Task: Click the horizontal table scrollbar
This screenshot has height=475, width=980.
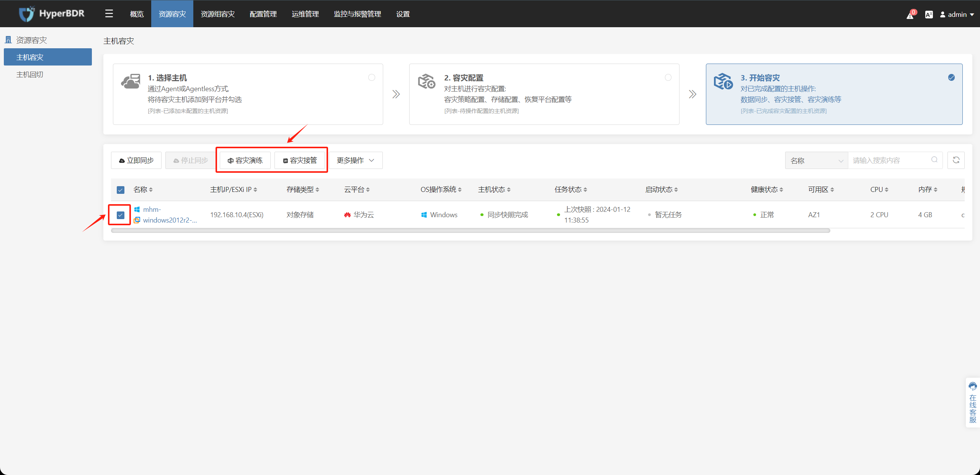Action: (470, 231)
